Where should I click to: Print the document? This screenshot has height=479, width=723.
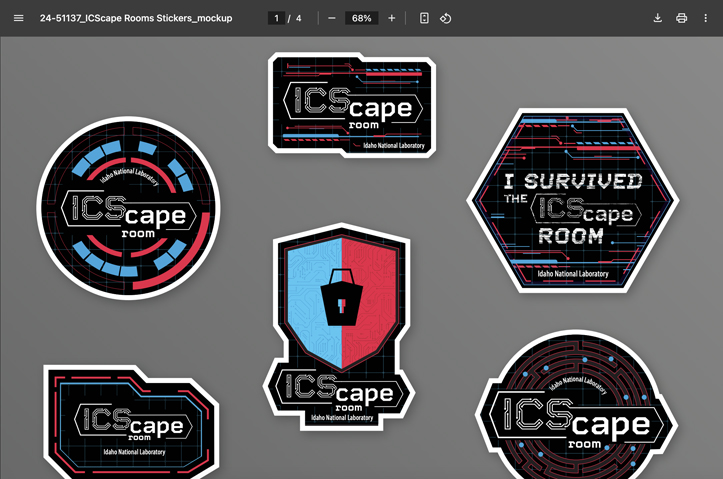pyautogui.click(x=682, y=18)
